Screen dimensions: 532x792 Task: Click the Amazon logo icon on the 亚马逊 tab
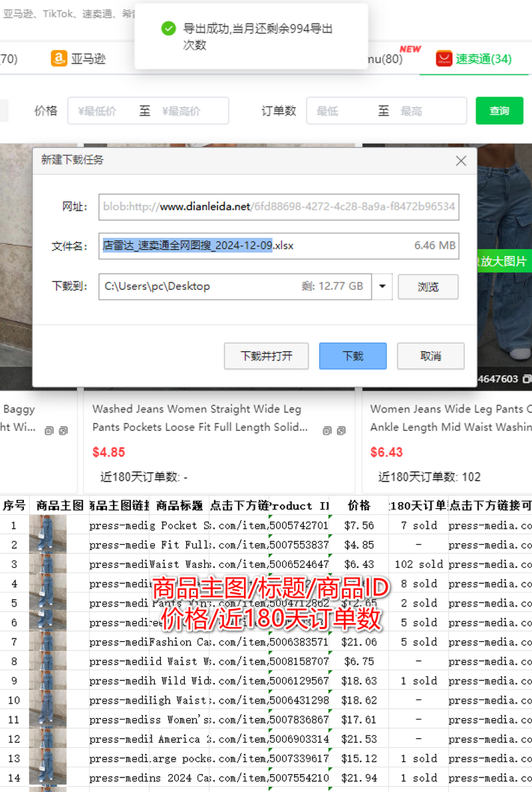click(59, 59)
